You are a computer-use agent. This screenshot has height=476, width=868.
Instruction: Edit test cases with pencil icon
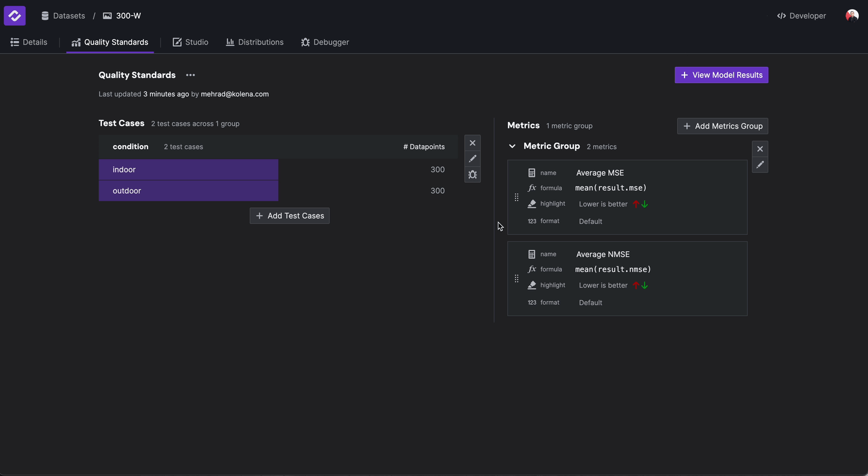[x=472, y=158]
